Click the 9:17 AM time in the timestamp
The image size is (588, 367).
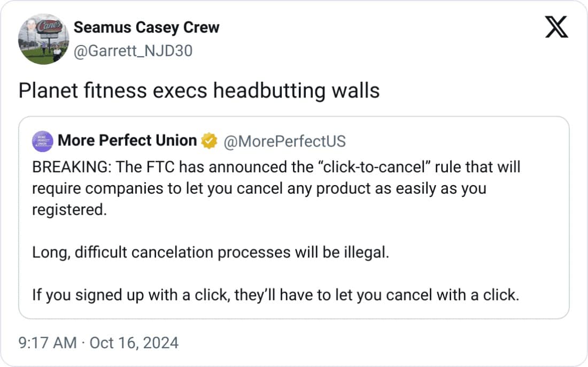[x=48, y=342]
